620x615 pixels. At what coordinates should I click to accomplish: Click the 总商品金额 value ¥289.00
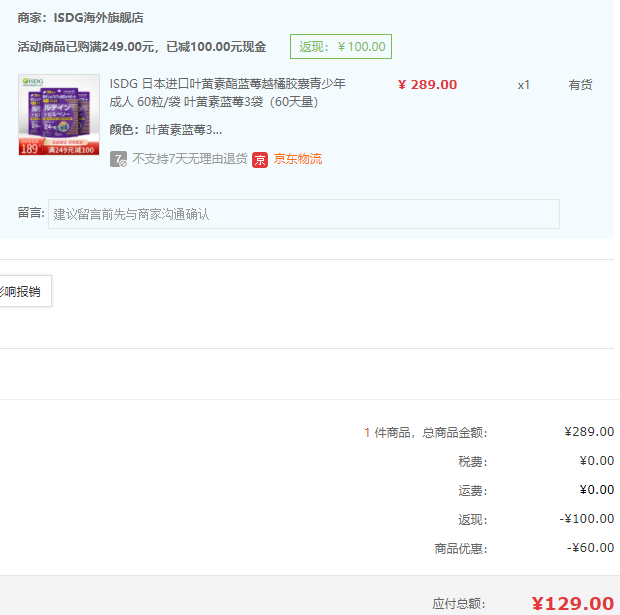589,432
